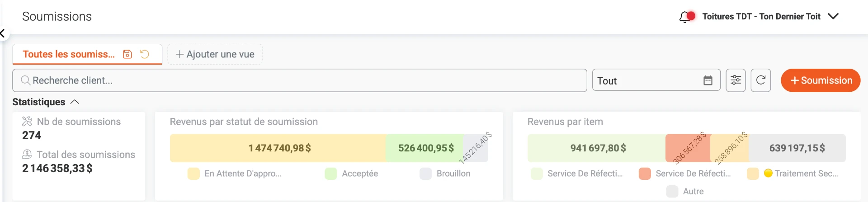
Task: Click the orange Service De Réfecti swatch
Action: tap(645, 174)
